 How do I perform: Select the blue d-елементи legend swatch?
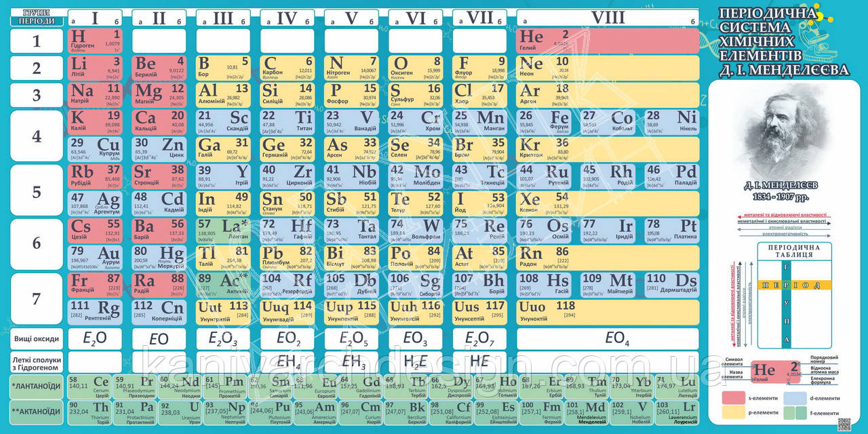pos(793,398)
